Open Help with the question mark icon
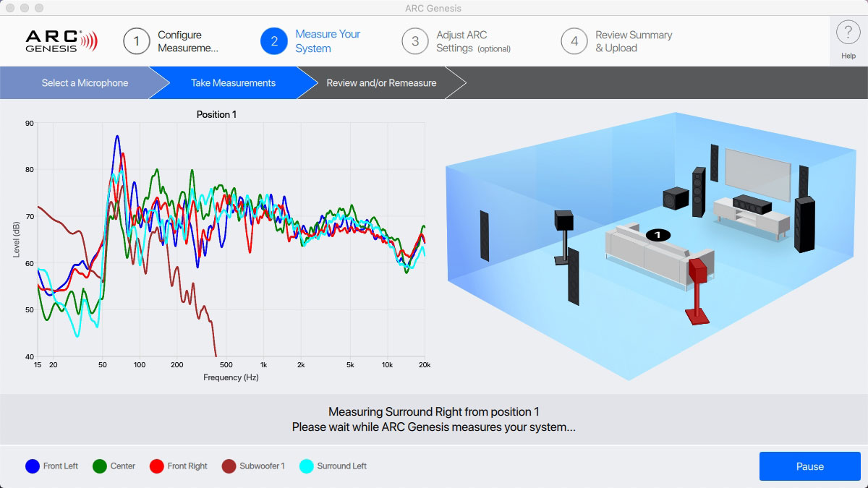 848,33
